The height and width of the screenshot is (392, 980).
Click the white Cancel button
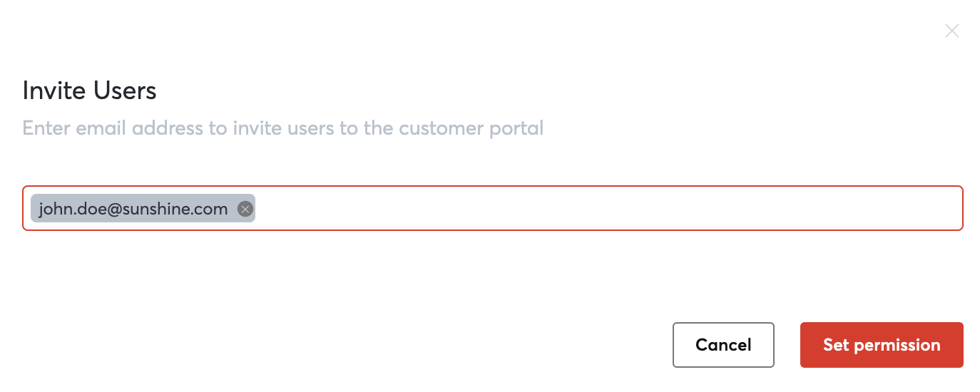(723, 345)
